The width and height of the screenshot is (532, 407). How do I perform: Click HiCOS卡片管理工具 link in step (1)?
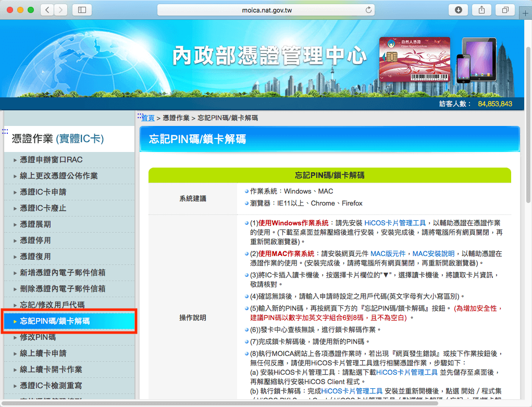pyautogui.click(x=395, y=223)
